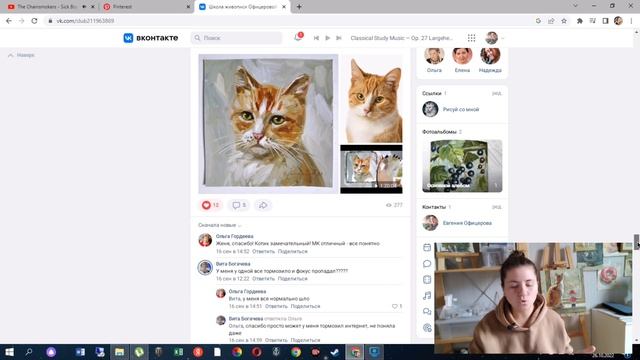
Task: Open Вита Богачева's profile from 12:22 comment
Action: [233, 264]
